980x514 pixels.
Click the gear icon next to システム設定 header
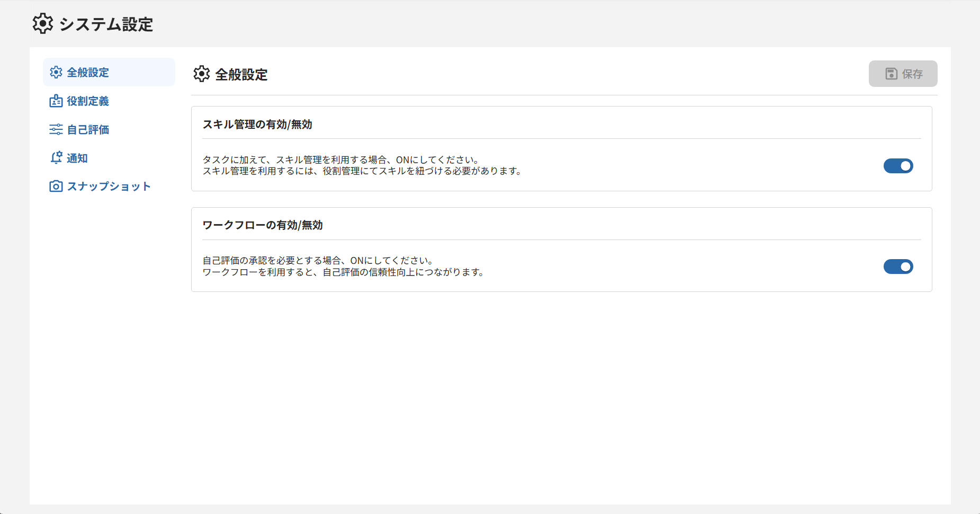click(x=42, y=23)
